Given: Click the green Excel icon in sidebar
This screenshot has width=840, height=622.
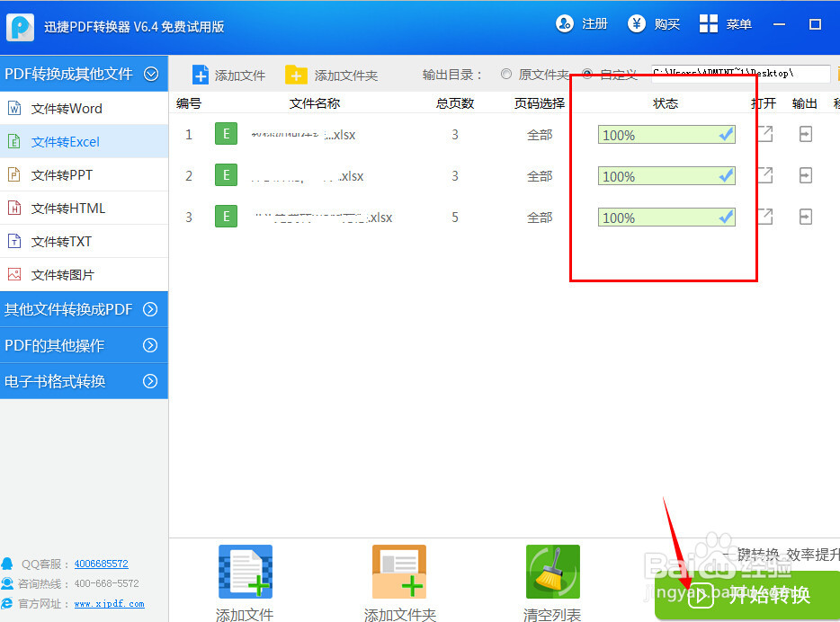Looking at the screenshot, I should pyautogui.click(x=14, y=142).
